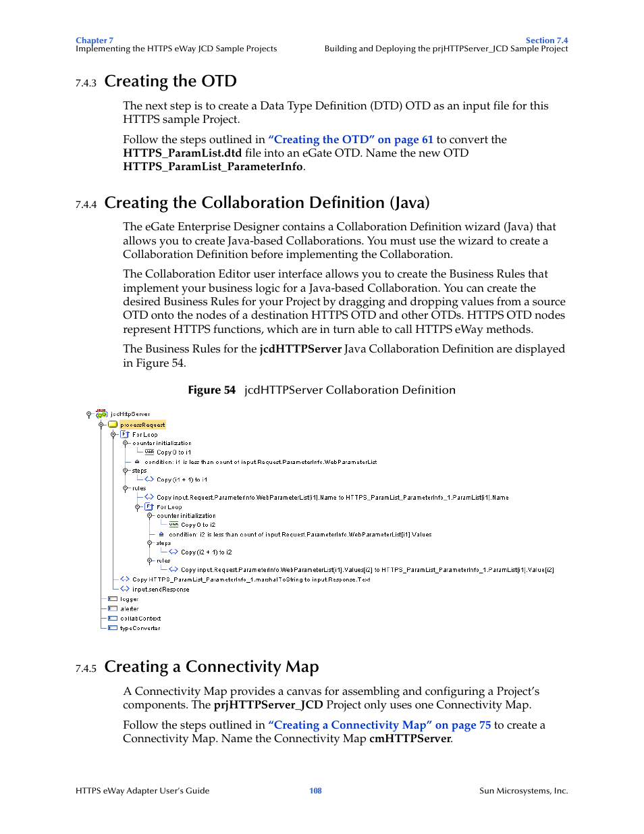Click the logger field icon
This screenshot has width=644, height=834.
pos(113,599)
